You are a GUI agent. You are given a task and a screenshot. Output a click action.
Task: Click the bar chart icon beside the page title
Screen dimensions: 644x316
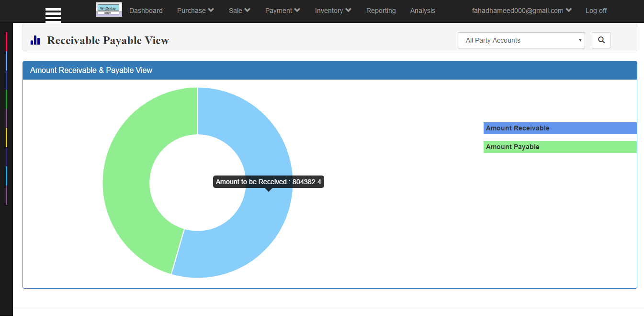pyautogui.click(x=34, y=40)
